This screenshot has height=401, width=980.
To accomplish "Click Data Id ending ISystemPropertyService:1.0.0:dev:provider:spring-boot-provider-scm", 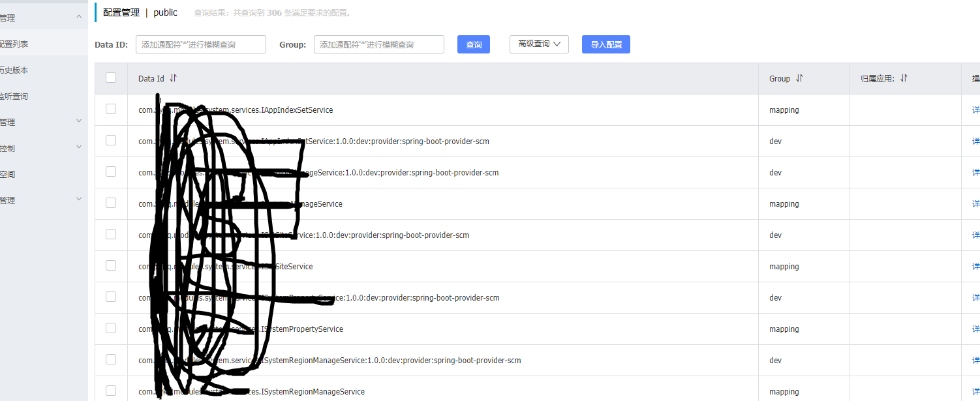I will (x=319, y=298).
